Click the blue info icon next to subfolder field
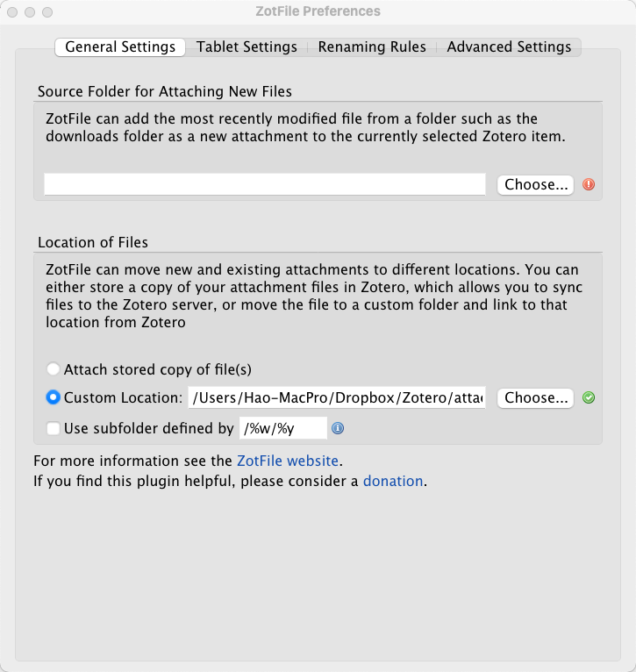The width and height of the screenshot is (636, 672). click(x=338, y=429)
